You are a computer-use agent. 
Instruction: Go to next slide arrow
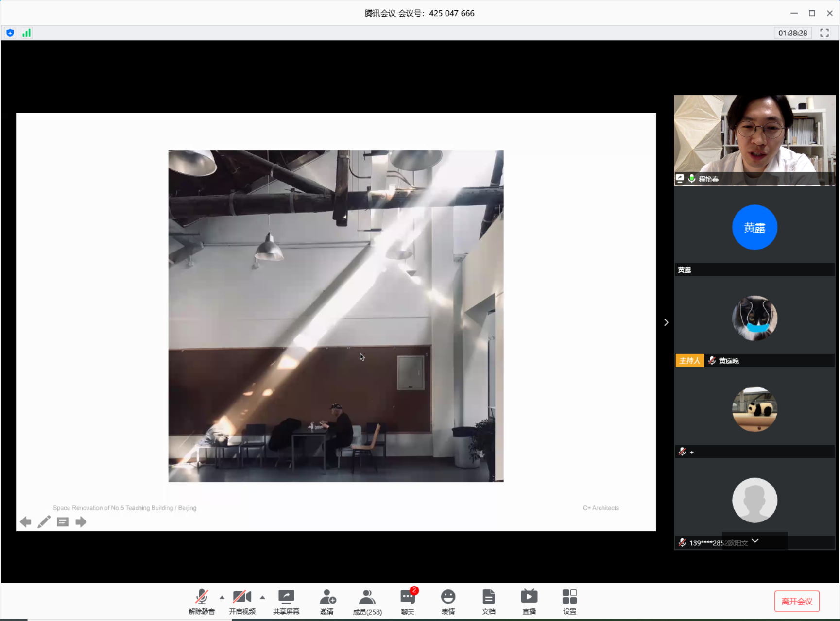tap(81, 522)
